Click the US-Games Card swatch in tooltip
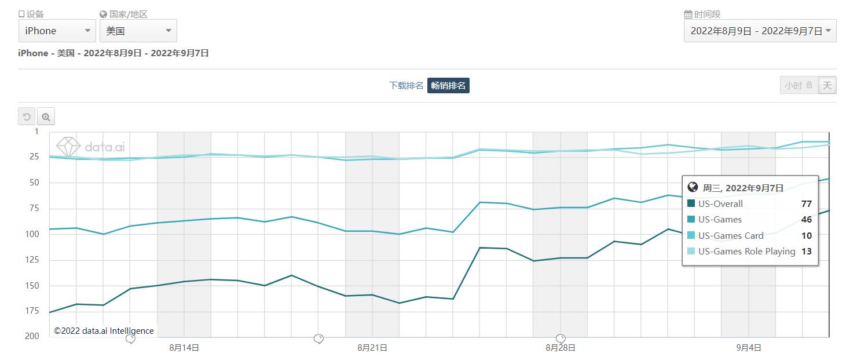This screenshot has width=868, height=364. click(691, 236)
